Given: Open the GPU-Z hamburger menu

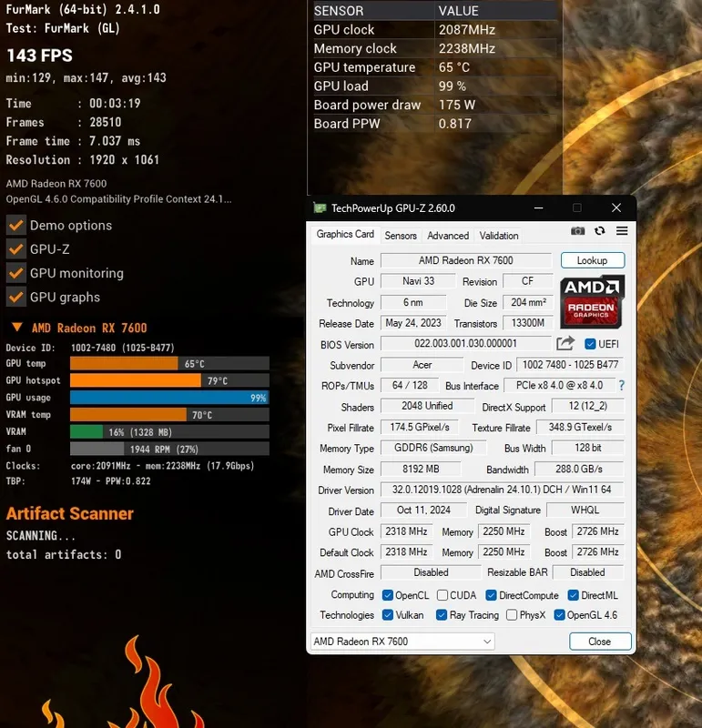Looking at the screenshot, I should coord(622,231).
